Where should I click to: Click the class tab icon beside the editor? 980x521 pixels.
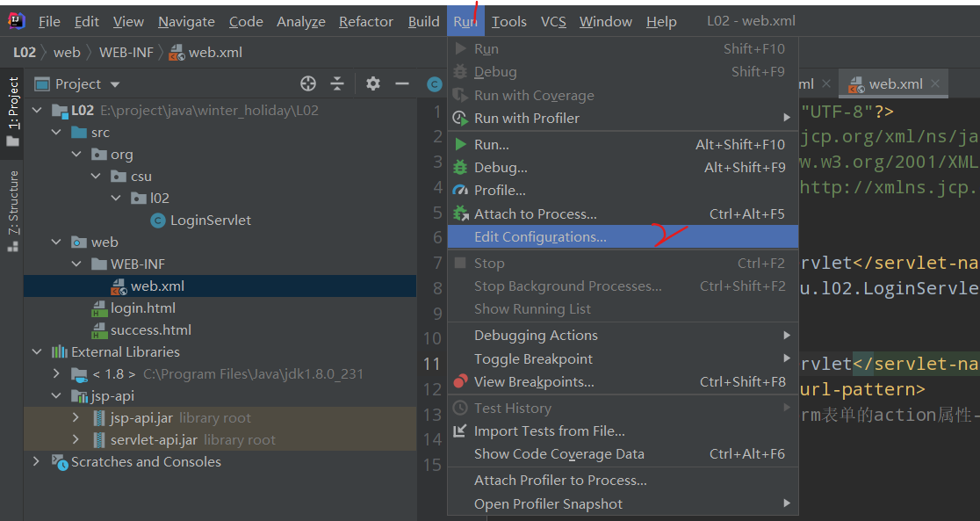[435, 84]
